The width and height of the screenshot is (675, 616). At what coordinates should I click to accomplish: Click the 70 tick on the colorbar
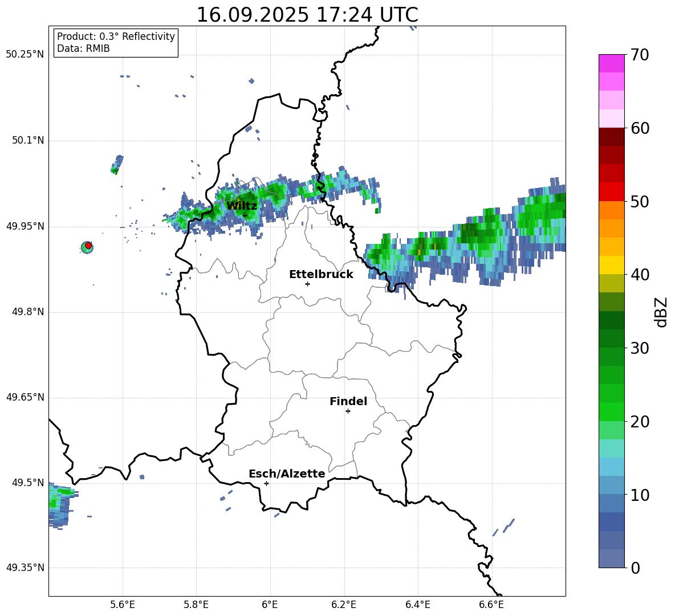click(x=640, y=55)
